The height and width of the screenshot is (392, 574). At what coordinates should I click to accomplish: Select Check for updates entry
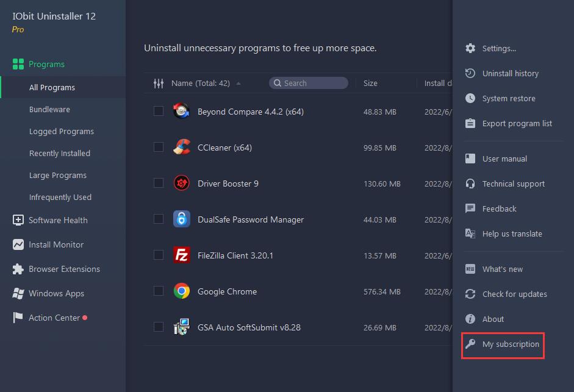point(515,294)
